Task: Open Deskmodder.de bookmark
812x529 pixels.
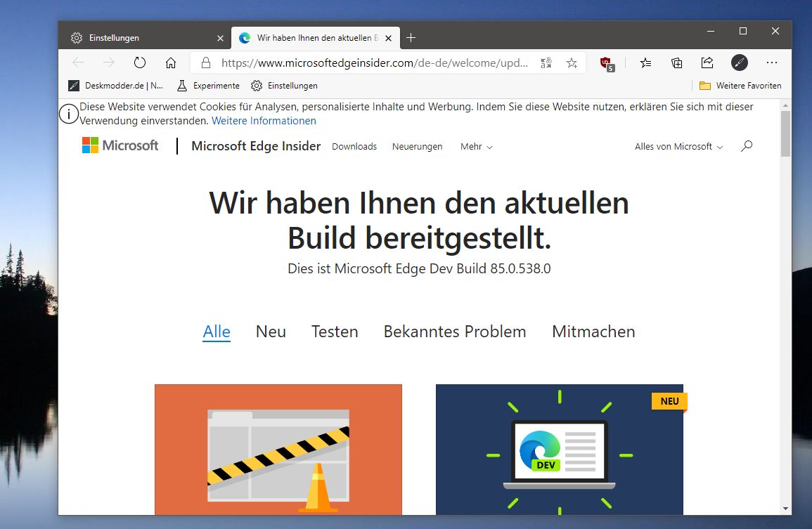Action: (x=117, y=86)
